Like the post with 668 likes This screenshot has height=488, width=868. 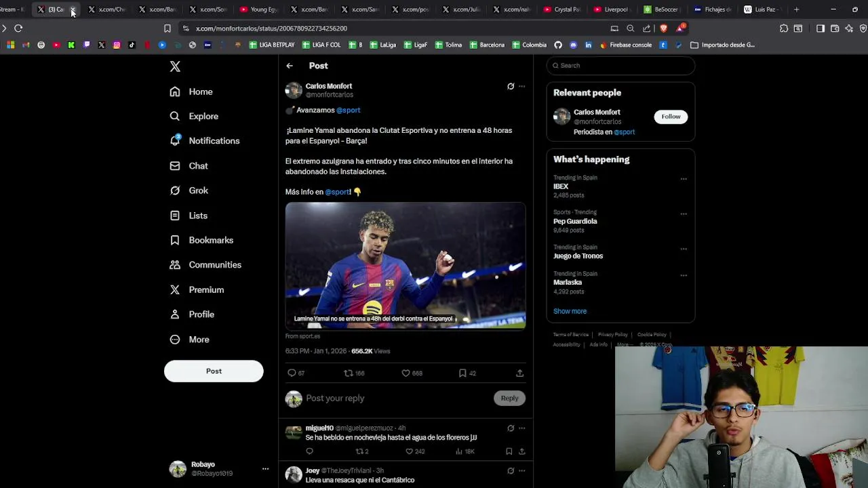pyautogui.click(x=406, y=373)
